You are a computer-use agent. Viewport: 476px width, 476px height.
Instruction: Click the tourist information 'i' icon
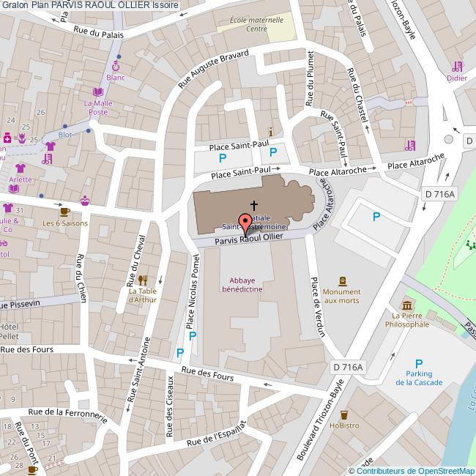(271, 132)
